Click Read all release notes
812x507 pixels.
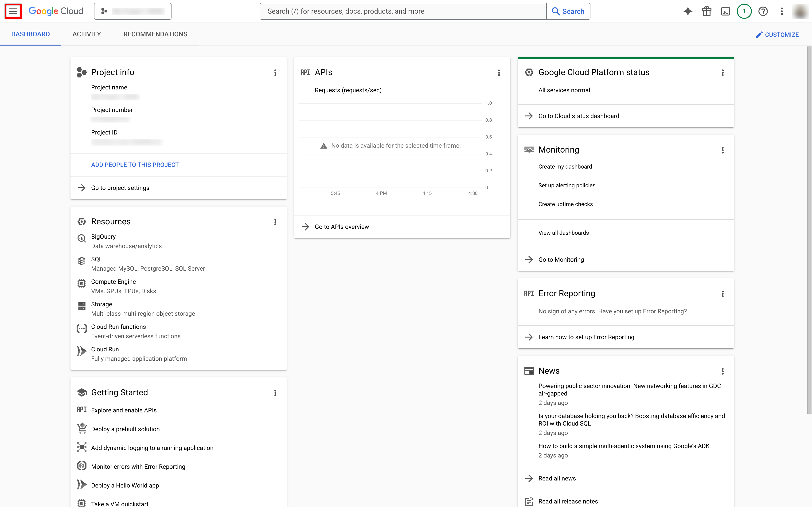(x=568, y=501)
